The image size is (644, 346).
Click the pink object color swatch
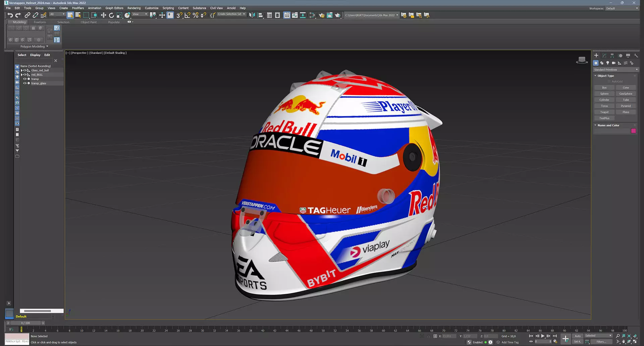pyautogui.click(x=633, y=131)
